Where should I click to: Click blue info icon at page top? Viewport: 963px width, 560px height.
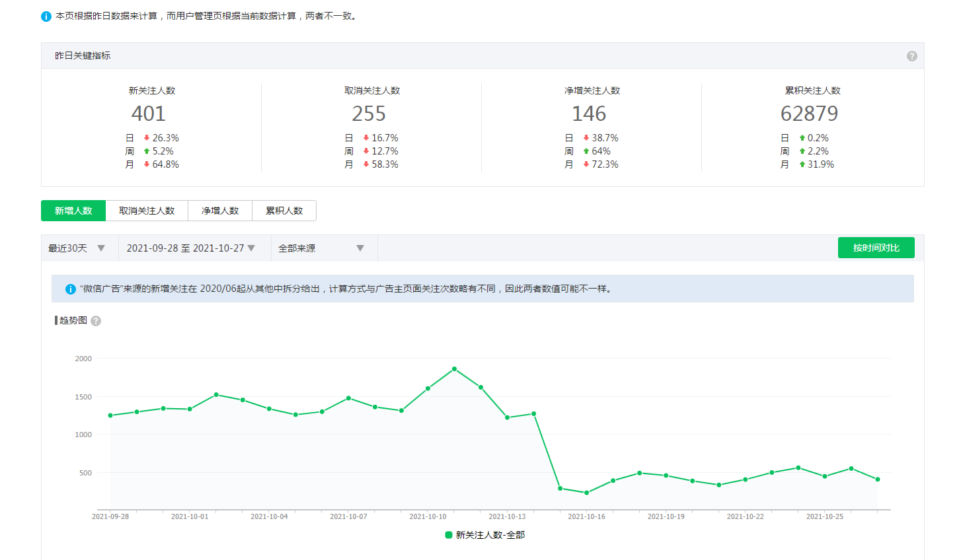point(46,17)
